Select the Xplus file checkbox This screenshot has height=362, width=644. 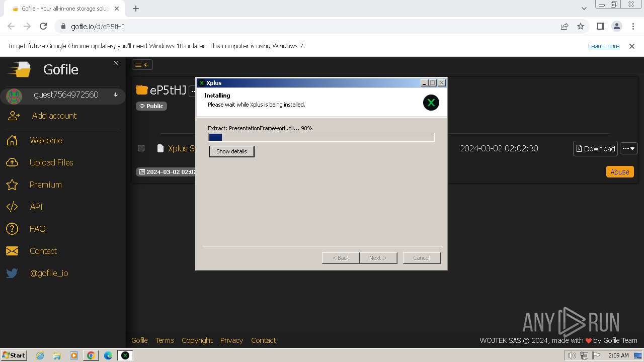(x=141, y=148)
